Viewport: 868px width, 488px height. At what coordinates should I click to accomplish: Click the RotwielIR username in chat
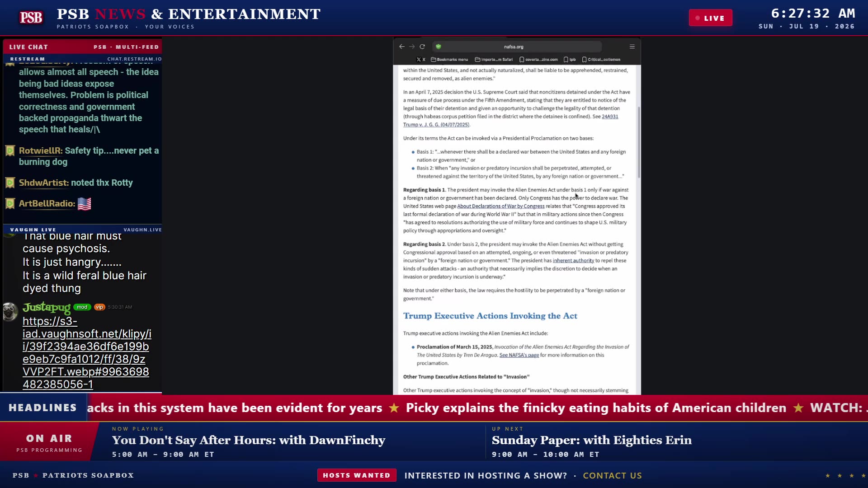[x=41, y=150]
